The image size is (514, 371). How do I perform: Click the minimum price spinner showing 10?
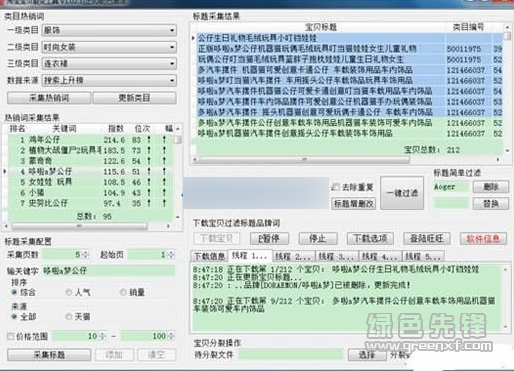(x=79, y=336)
